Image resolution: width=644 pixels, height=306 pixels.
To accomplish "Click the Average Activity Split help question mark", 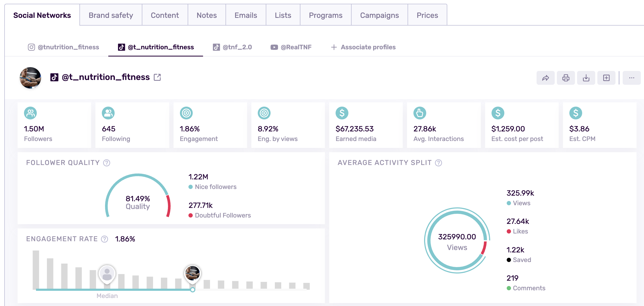I will (438, 163).
